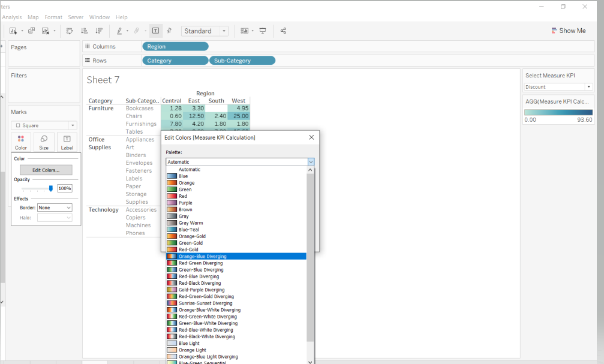Click the Duplicate sheet toolbar icon

pyautogui.click(x=32, y=31)
